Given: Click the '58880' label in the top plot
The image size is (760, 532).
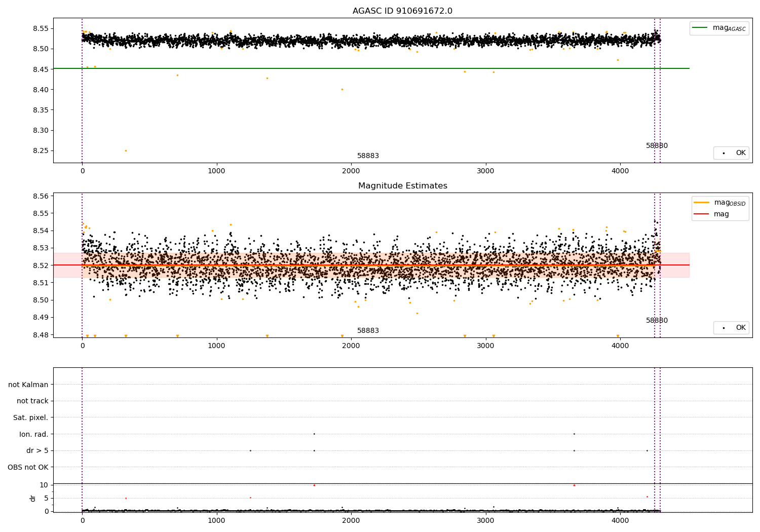Looking at the screenshot, I should click(x=657, y=146).
